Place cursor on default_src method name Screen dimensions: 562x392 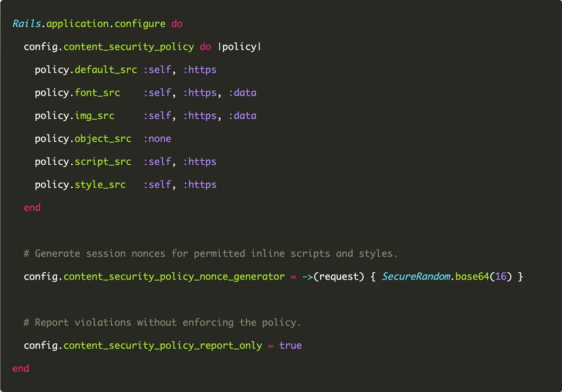(105, 70)
